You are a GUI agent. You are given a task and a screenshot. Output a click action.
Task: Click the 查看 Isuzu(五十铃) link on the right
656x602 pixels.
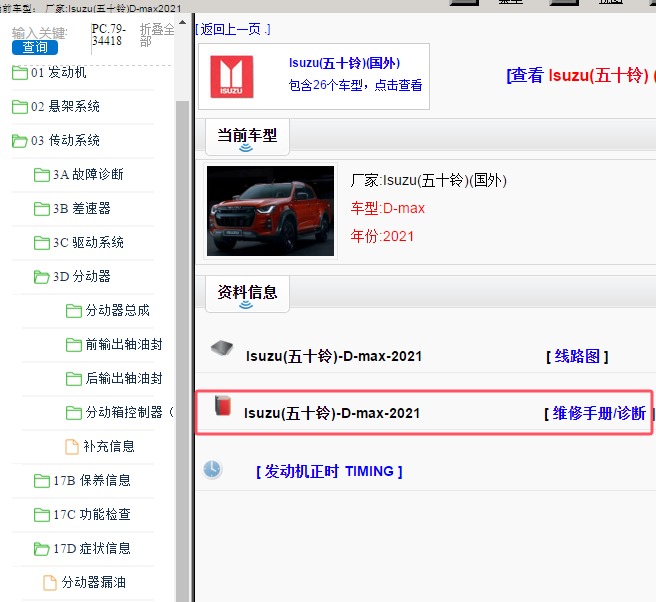581,75
